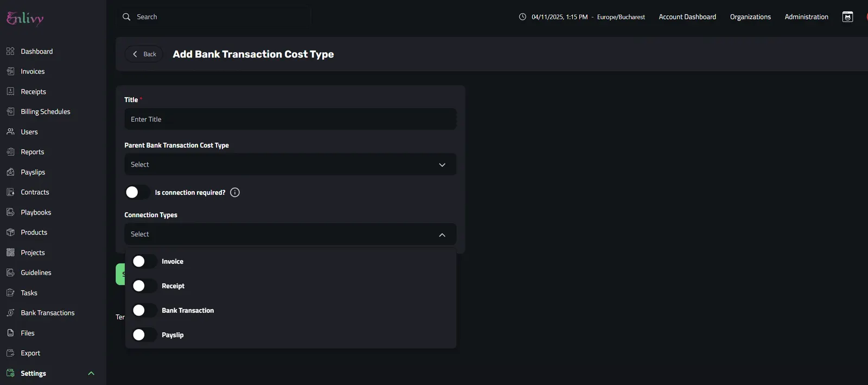Select the Bank Transaction option label
The image size is (868, 385).
[x=188, y=310]
